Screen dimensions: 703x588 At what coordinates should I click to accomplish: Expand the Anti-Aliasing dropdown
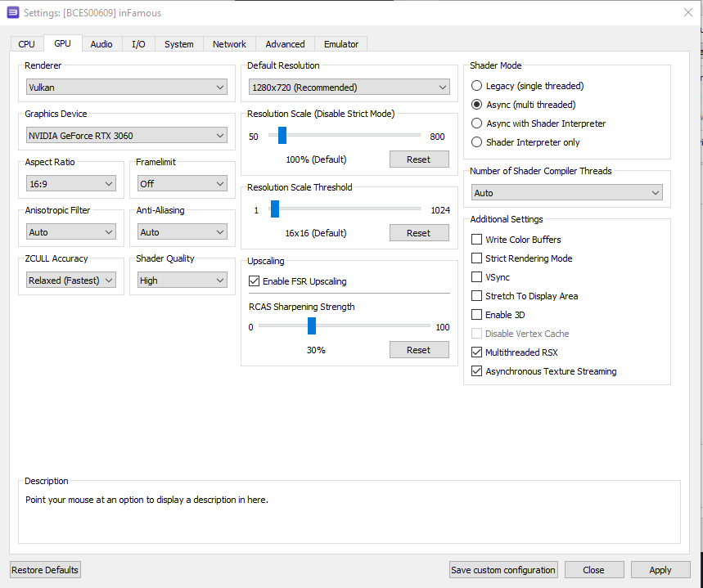pos(182,232)
